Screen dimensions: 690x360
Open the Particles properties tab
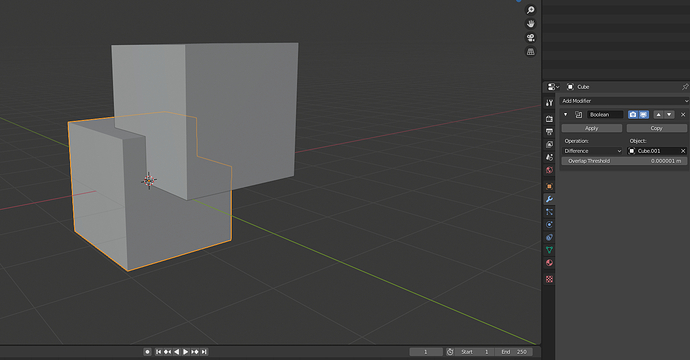point(549,212)
